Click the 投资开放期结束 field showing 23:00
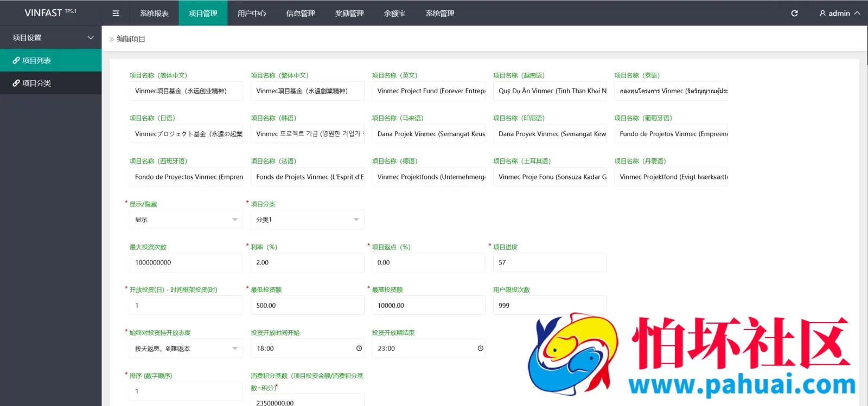The height and width of the screenshot is (406, 868). [x=429, y=349]
